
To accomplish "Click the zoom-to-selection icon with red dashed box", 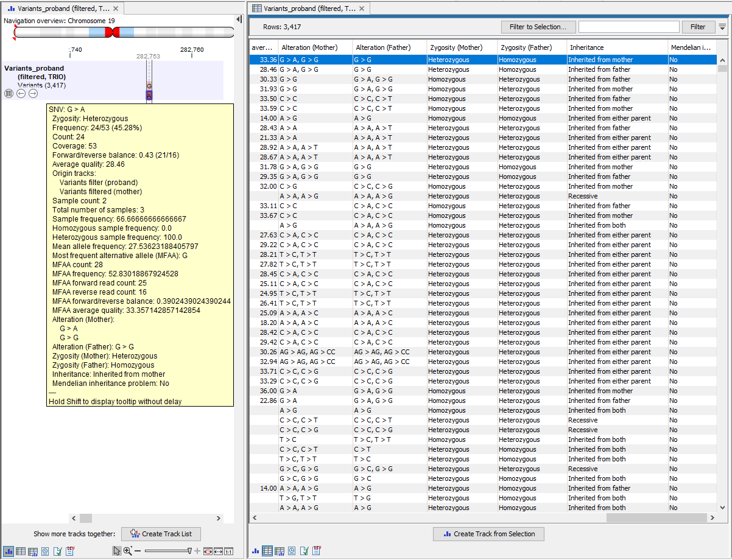I will (x=208, y=551).
